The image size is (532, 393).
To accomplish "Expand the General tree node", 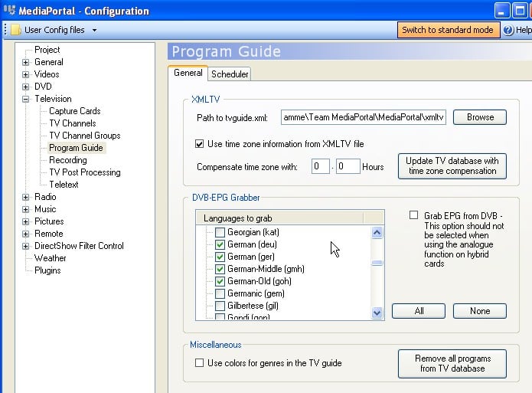I will click(25, 63).
